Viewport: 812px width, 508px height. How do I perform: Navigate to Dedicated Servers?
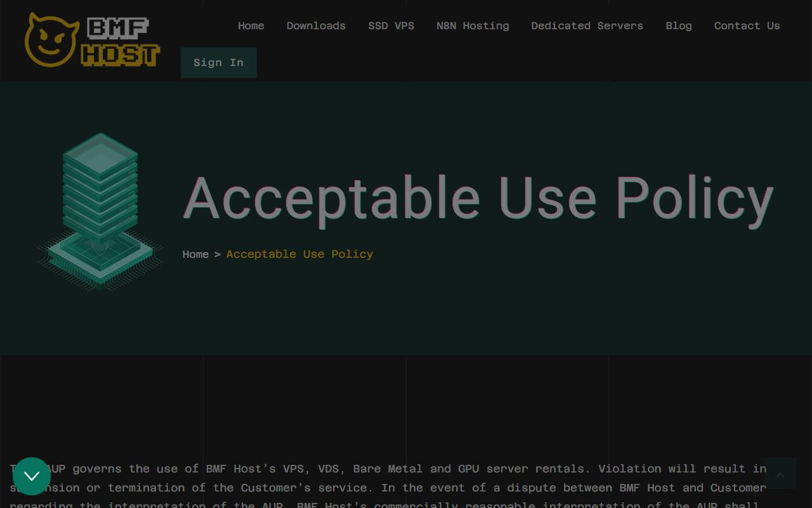pos(587,26)
